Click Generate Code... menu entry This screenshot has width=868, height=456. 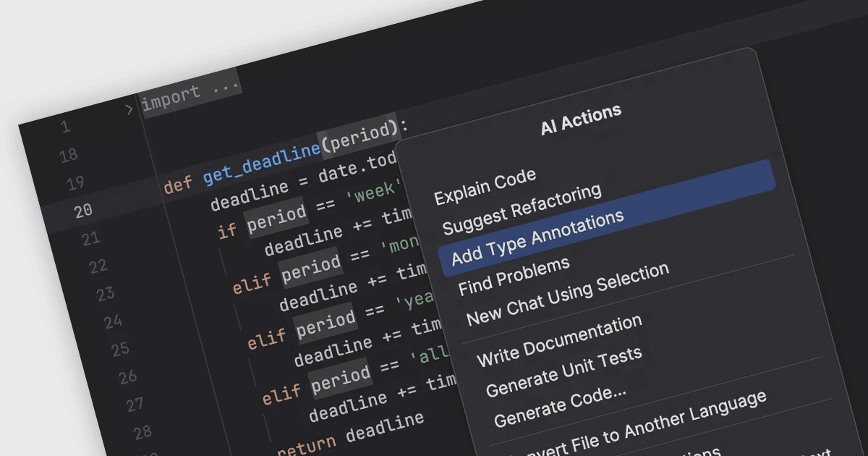561,407
